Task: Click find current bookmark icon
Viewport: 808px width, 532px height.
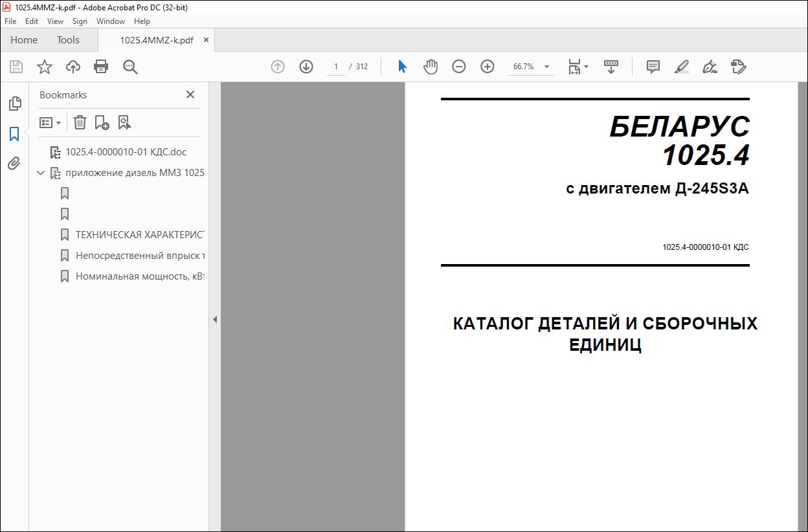Action: 124,122
